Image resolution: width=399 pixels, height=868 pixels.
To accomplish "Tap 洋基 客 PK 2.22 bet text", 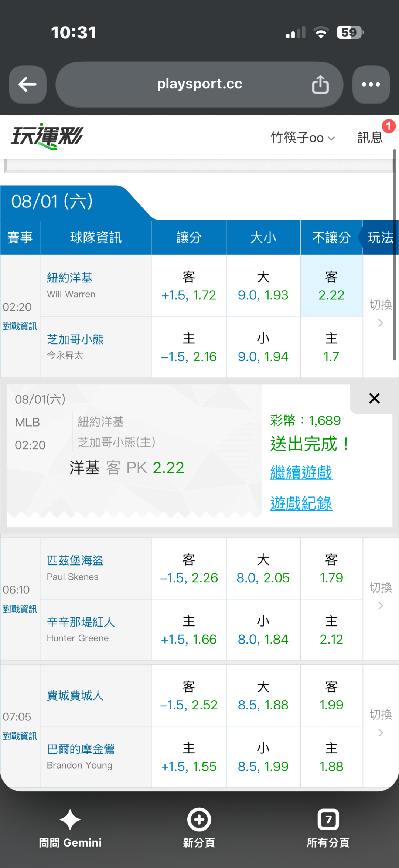I will tap(127, 468).
